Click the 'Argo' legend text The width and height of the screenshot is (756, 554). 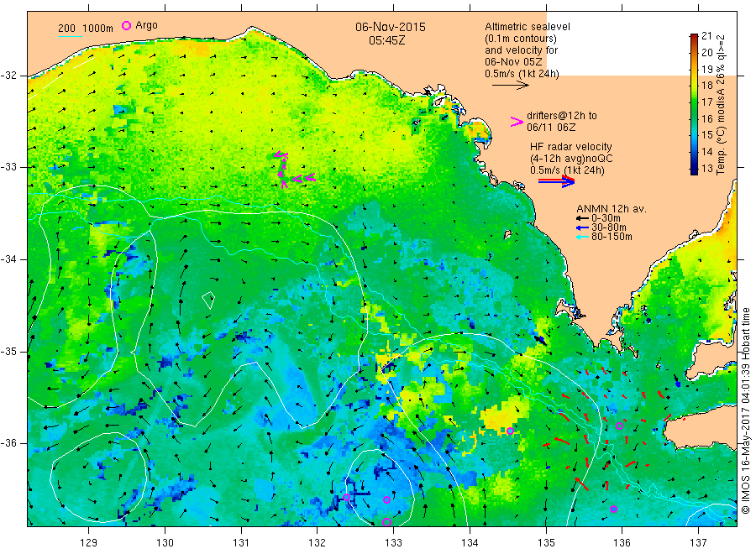[146, 25]
